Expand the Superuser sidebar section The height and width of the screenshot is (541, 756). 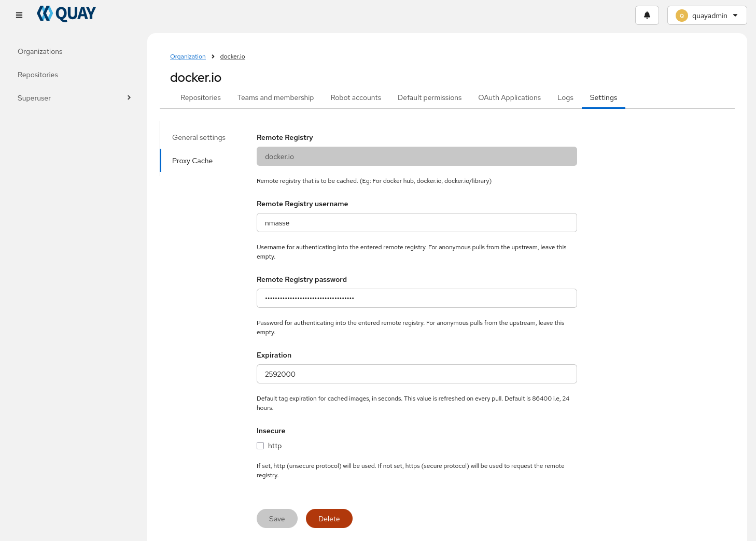click(x=74, y=98)
